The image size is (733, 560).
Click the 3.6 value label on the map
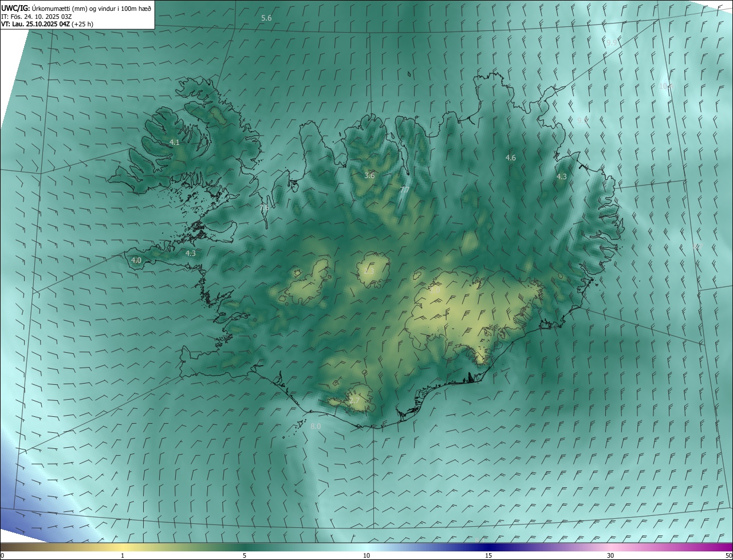pyautogui.click(x=369, y=175)
